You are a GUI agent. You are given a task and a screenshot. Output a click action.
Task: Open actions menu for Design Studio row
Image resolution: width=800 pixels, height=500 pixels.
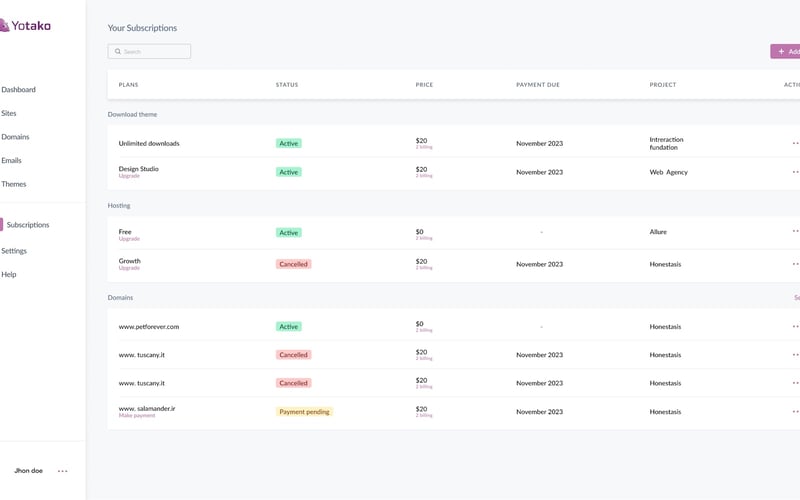[796, 172]
